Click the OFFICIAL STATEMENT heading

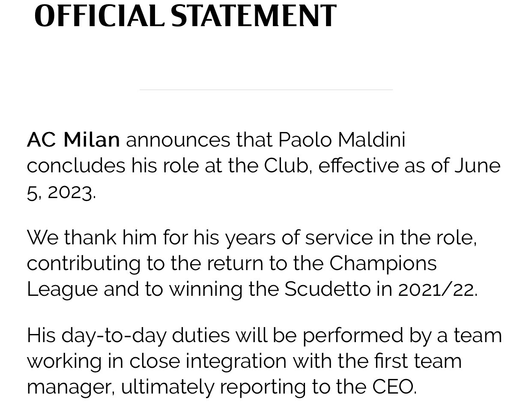[x=185, y=16]
